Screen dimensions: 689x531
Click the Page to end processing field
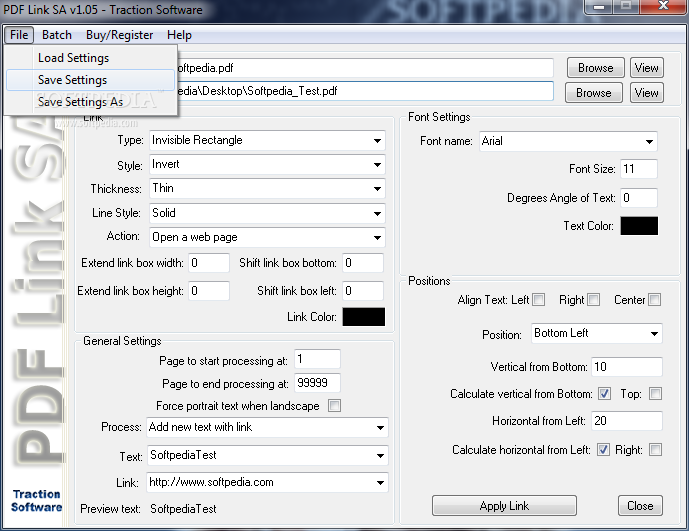tap(317, 383)
